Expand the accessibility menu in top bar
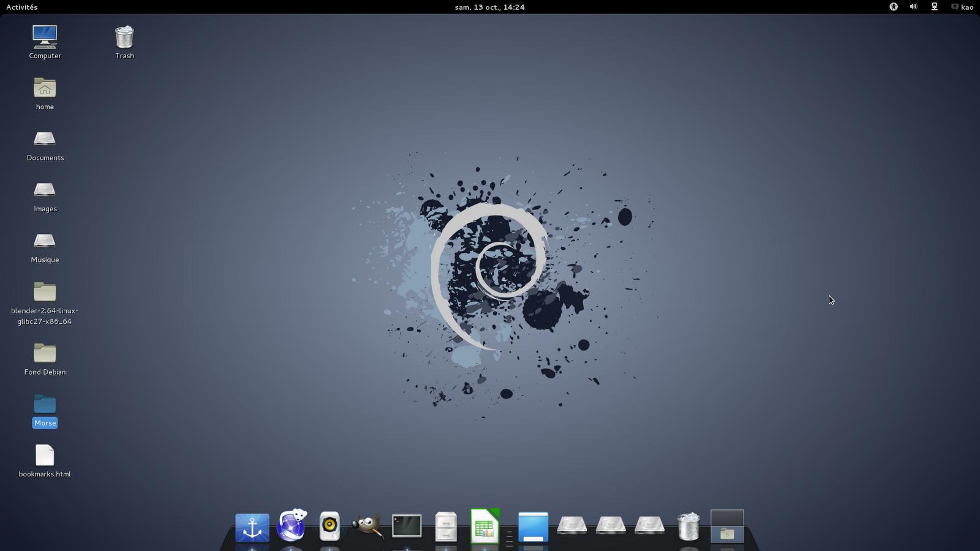Viewport: 980px width, 551px height. pyautogui.click(x=894, y=7)
